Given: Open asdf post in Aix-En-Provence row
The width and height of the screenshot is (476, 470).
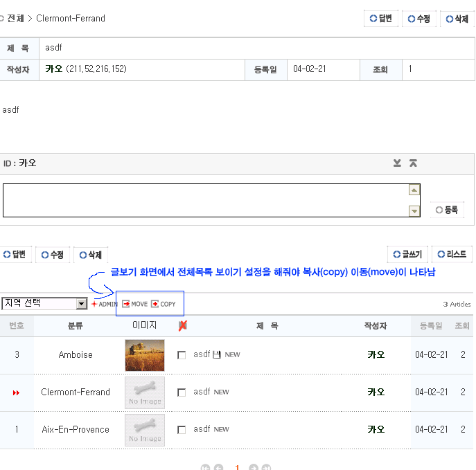Looking at the screenshot, I should pos(202,428).
